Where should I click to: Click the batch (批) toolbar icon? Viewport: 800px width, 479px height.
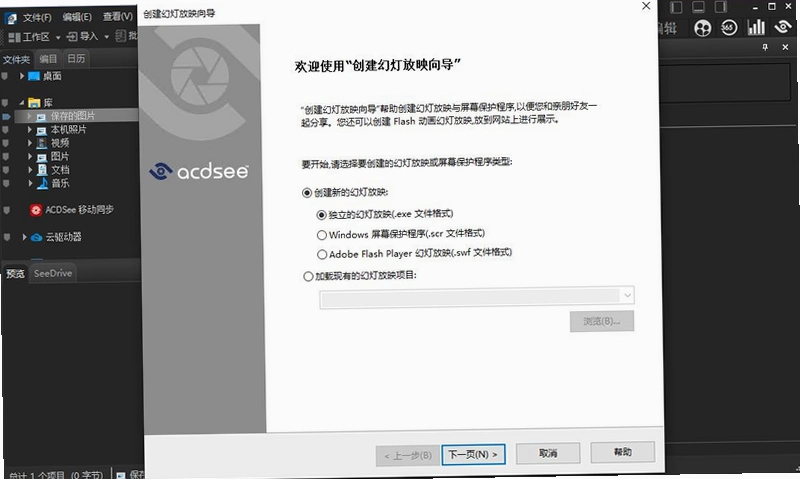[120, 36]
